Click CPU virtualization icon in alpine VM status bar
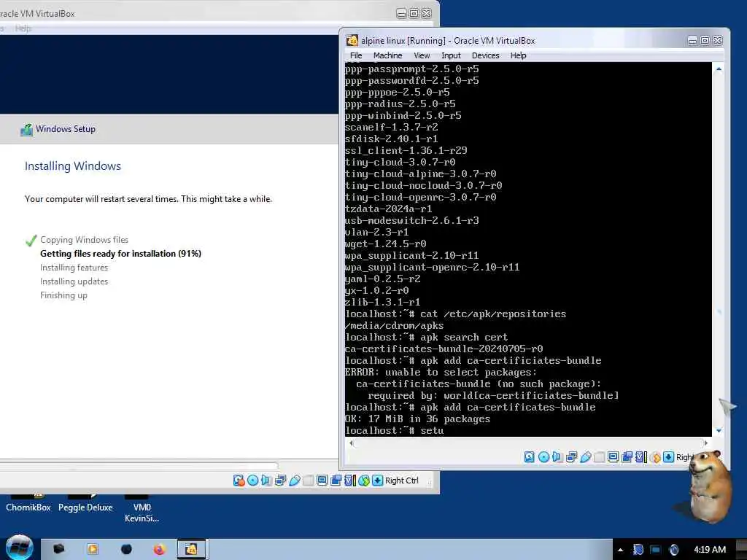 640,457
